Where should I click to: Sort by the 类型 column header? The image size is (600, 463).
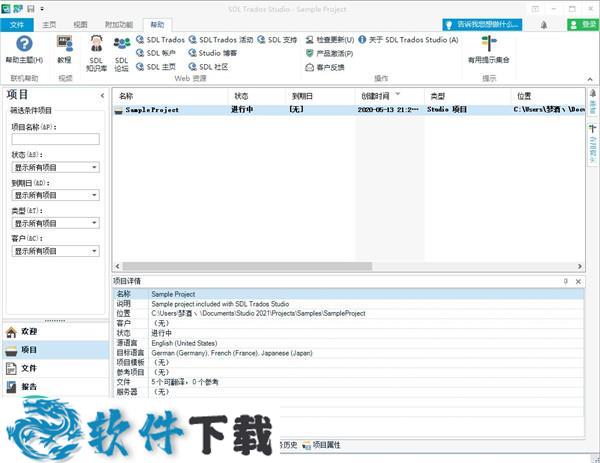click(468, 96)
